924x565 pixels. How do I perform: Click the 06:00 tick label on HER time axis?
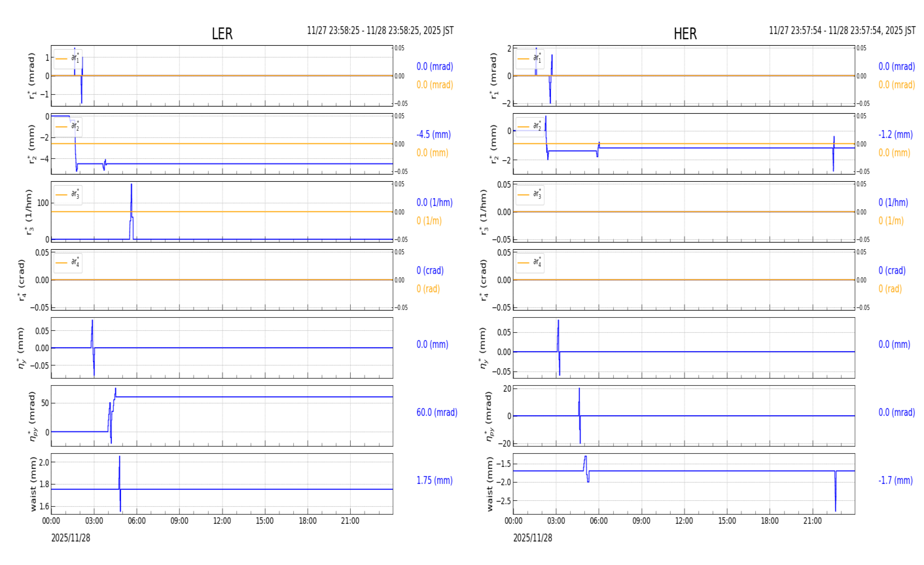(x=599, y=521)
